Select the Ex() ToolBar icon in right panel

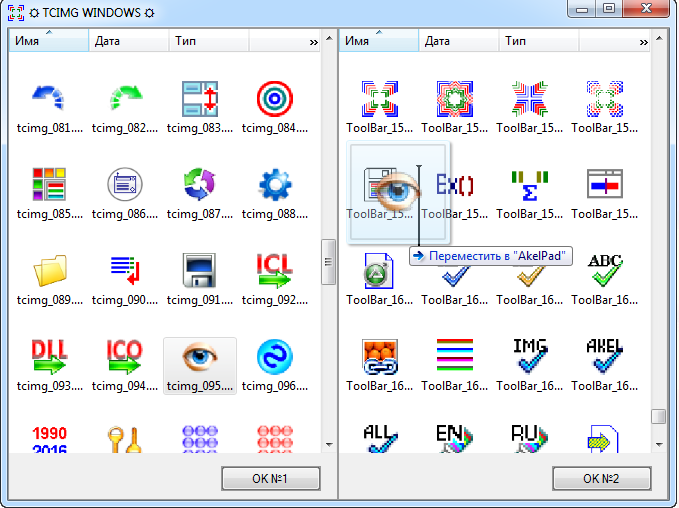[455, 184]
